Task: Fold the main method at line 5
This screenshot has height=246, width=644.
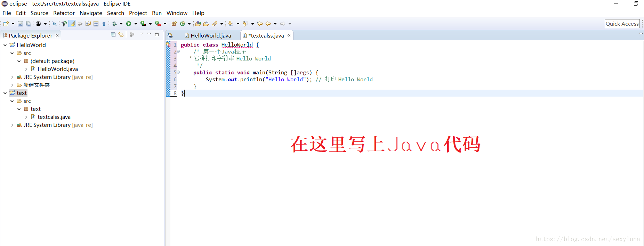Action: pos(178,72)
